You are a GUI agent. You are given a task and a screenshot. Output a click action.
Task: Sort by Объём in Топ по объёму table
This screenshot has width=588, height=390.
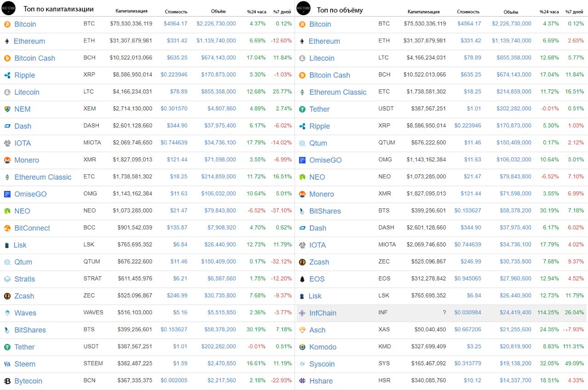tap(511, 12)
